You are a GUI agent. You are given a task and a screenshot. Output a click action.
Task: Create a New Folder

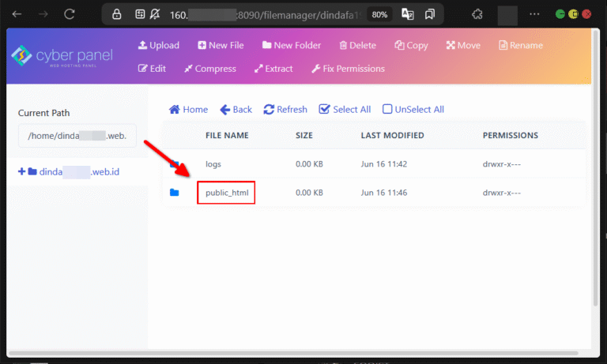[x=292, y=45]
